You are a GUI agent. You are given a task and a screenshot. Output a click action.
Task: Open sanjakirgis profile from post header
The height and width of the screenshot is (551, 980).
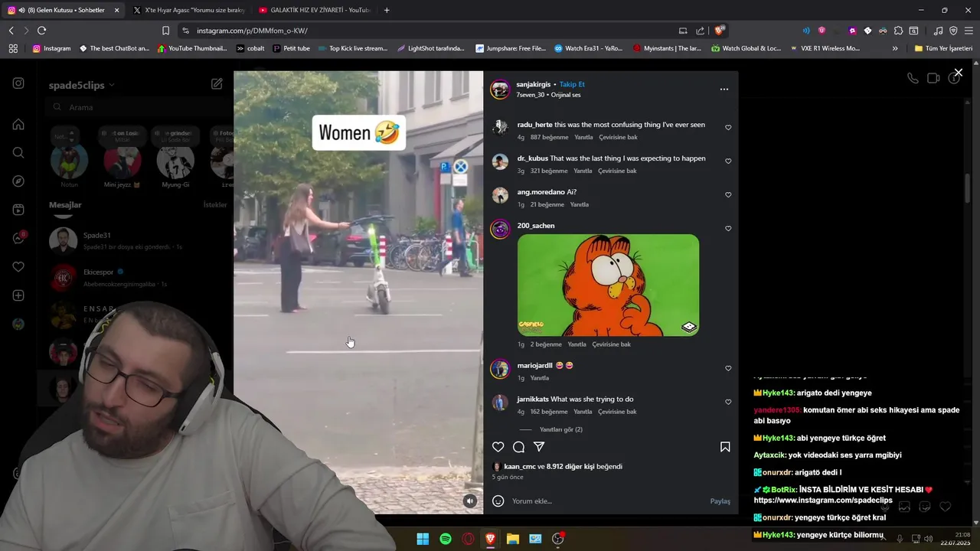click(533, 84)
